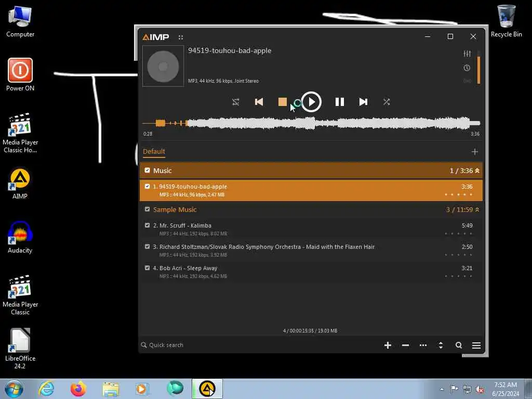The height and width of the screenshot is (399, 532).
Task: Launch Firefox from taskbar
Action: (x=78, y=389)
